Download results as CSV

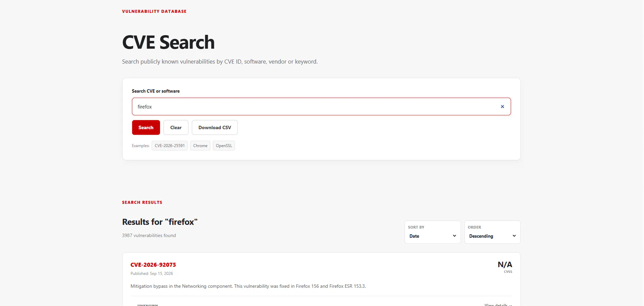coord(215,127)
